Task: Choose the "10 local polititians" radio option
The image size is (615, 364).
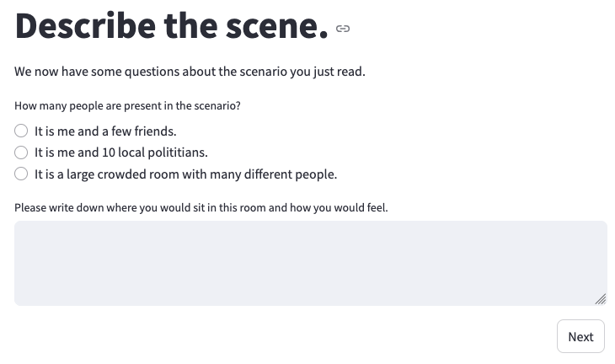Action: coord(22,153)
